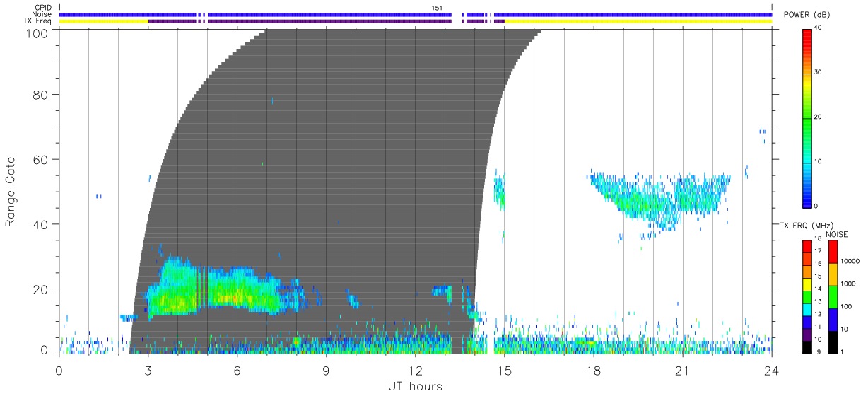
Task: Click the "POWER (dB)" legend title
Action: coord(807,15)
